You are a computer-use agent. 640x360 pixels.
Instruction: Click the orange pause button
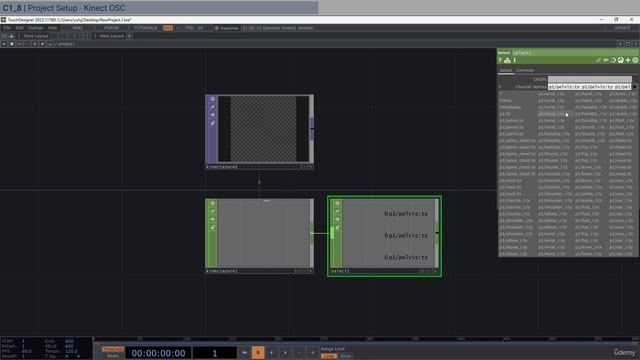point(258,353)
